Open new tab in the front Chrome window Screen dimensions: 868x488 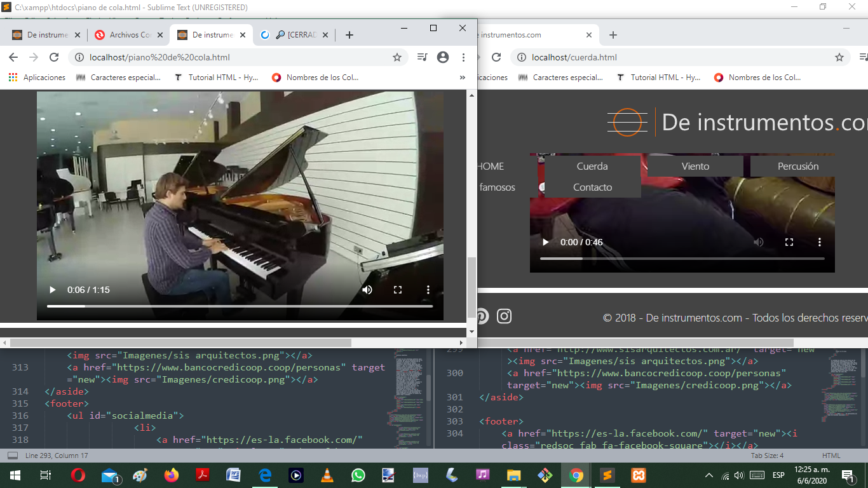pos(349,35)
